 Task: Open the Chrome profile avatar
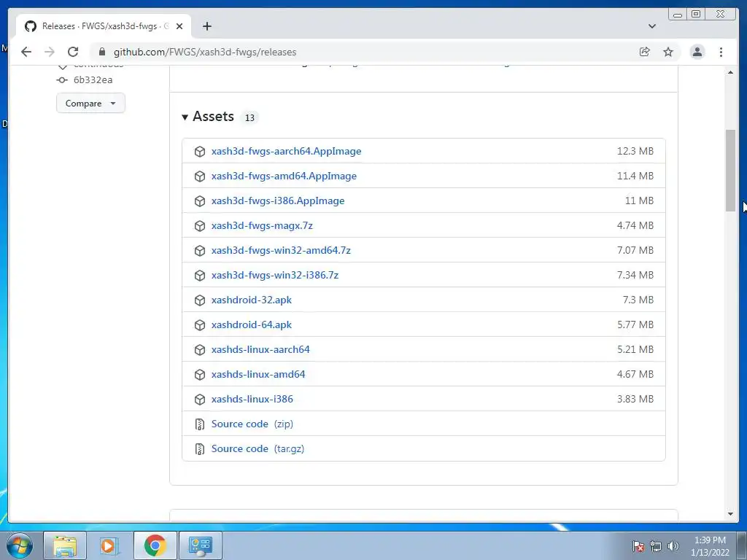[697, 52]
